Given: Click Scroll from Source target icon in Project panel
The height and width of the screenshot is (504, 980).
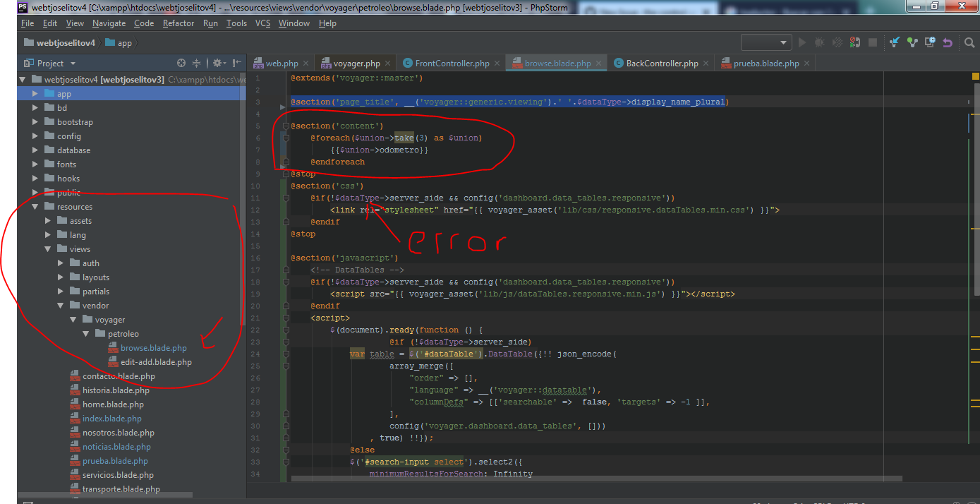Looking at the screenshot, I should coord(181,63).
